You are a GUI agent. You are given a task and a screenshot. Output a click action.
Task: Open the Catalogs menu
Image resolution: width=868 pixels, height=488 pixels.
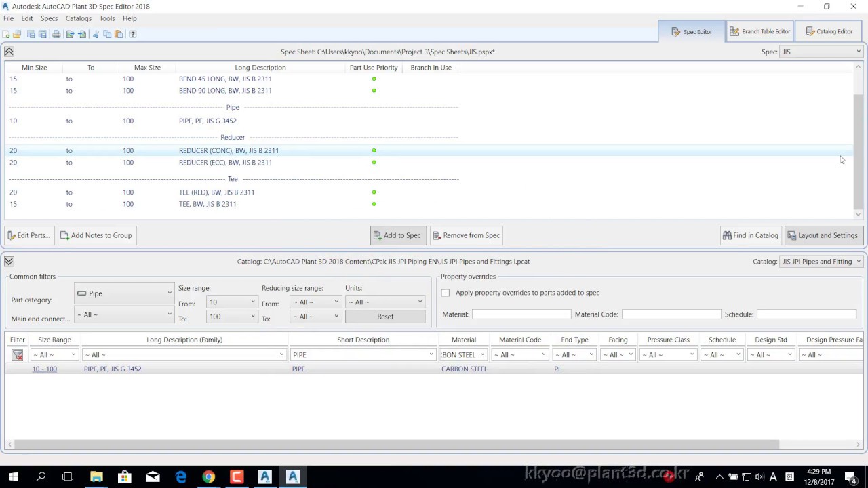pyautogui.click(x=78, y=18)
